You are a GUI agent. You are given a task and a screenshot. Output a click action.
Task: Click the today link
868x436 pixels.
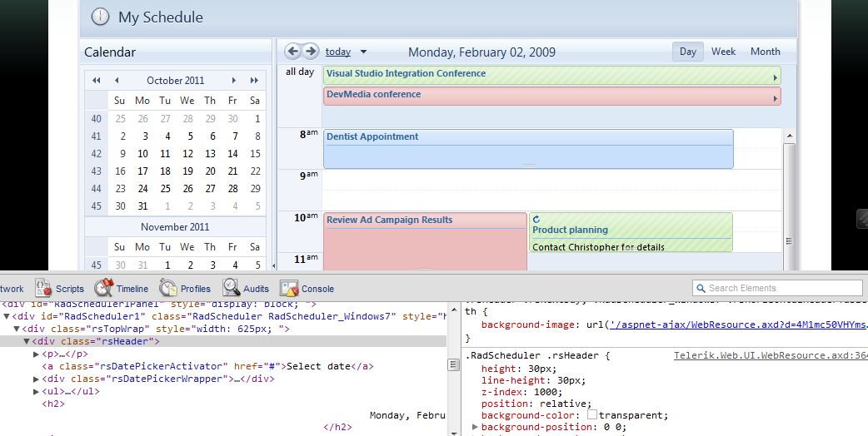point(338,52)
